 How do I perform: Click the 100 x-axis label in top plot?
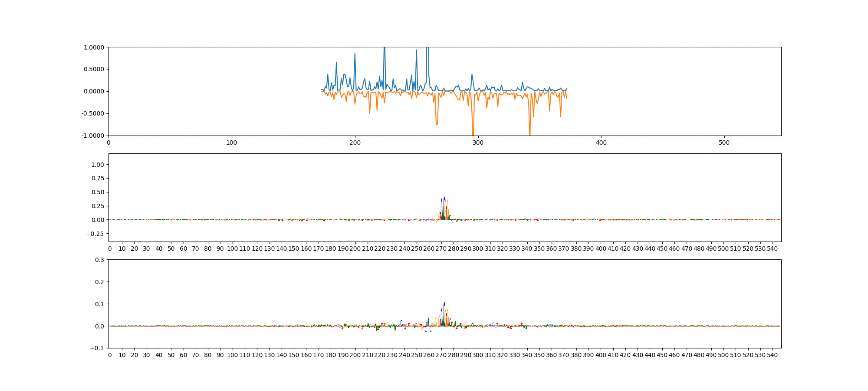(232, 142)
